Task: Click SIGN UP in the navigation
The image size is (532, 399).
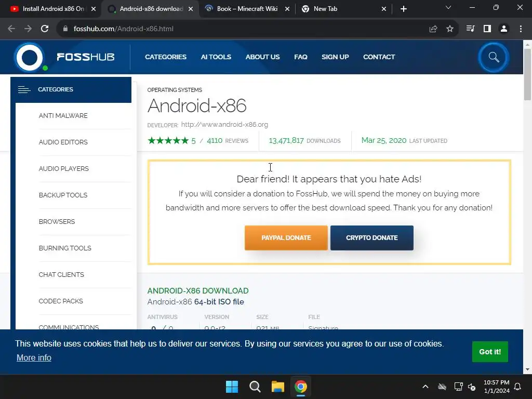Action: (335, 57)
